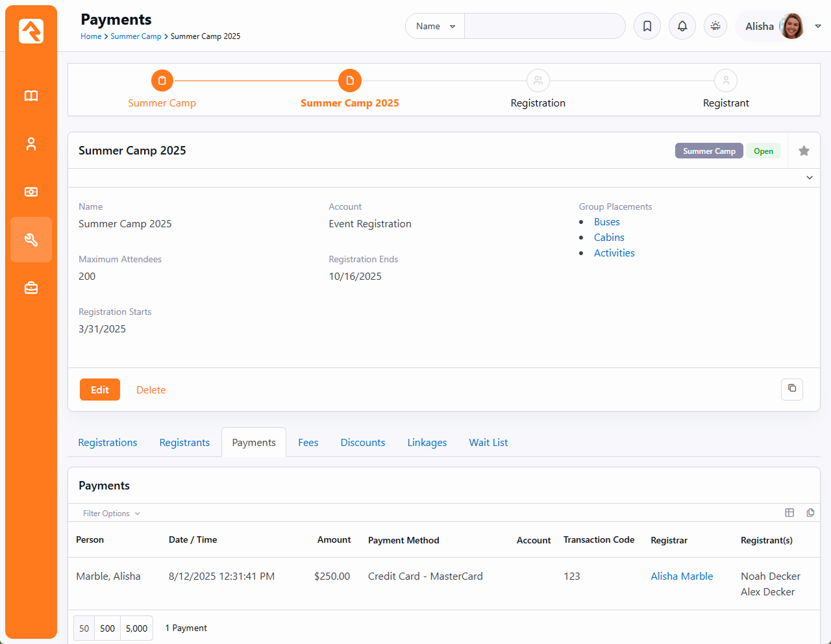Switch to the Discounts tab
831x644 pixels.
click(x=362, y=443)
